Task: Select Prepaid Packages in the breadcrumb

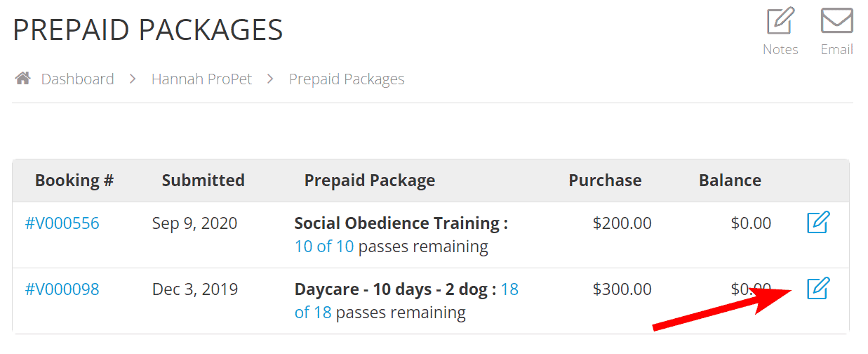Action: point(347,79)
